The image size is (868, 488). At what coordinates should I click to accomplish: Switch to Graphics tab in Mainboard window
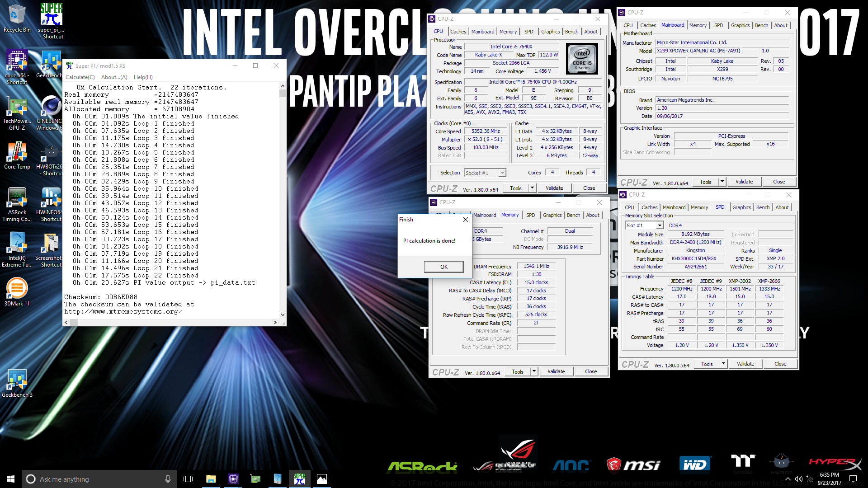pos(740,25)
